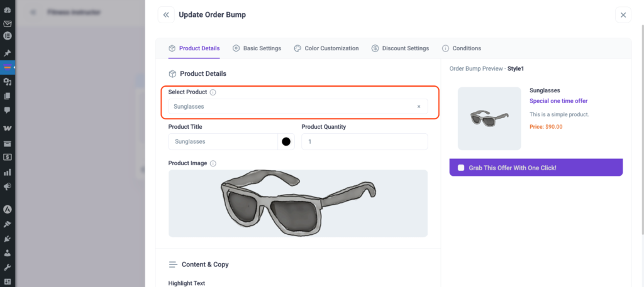Open Plugins plug sidebar icon

[7, 239]
